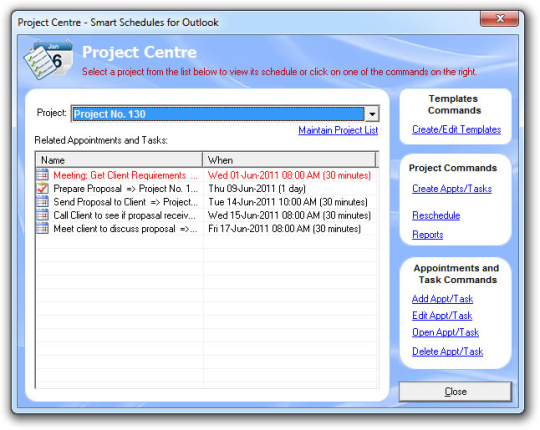This screenshot has height=430, width=540.
Task: Open the Reports link
Action: pyautogui.click(x=427, y=235)
